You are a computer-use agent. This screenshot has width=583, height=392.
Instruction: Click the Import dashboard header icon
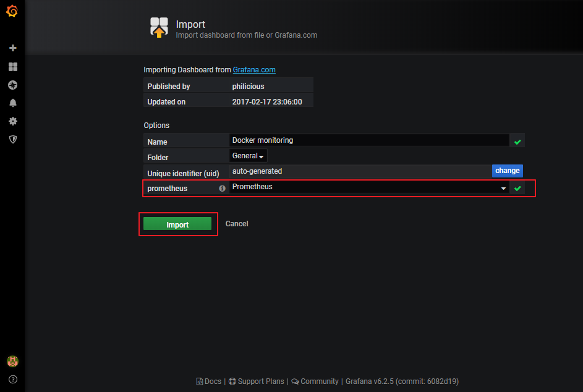point(159,28)
